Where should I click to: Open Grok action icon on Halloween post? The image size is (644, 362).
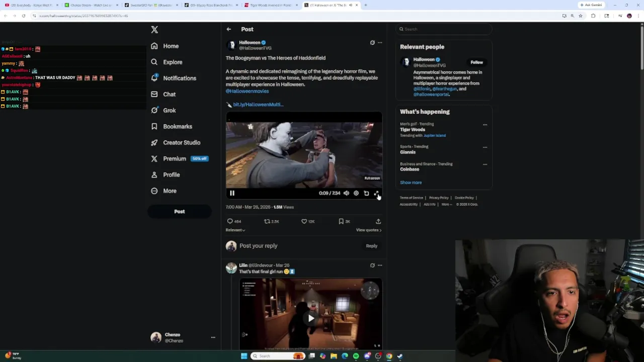click(x=372, y=43)
